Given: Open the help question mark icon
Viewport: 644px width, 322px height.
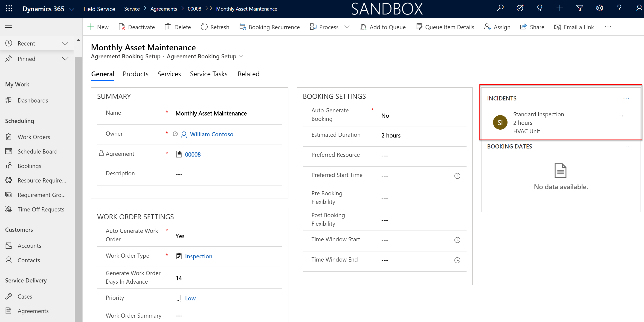Looking at the screenshot, I should click(x=619, y=9).
